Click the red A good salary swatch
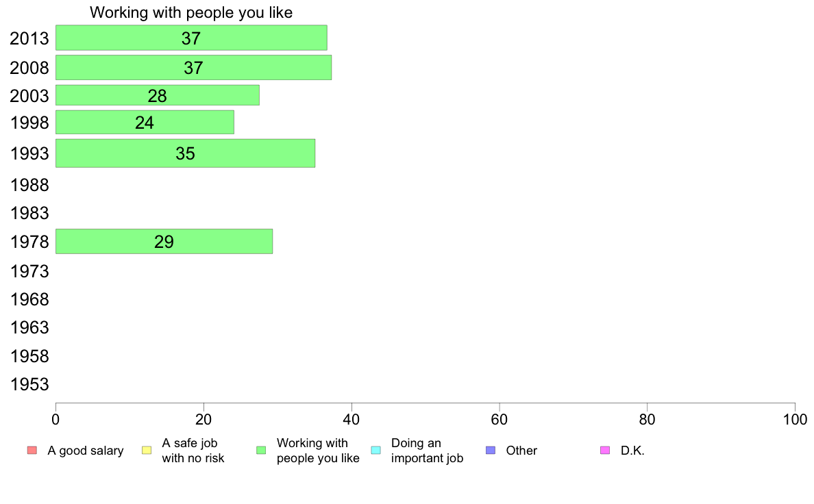Image resolution: width=814 pixels, height=504 pixels. (32, 450)
